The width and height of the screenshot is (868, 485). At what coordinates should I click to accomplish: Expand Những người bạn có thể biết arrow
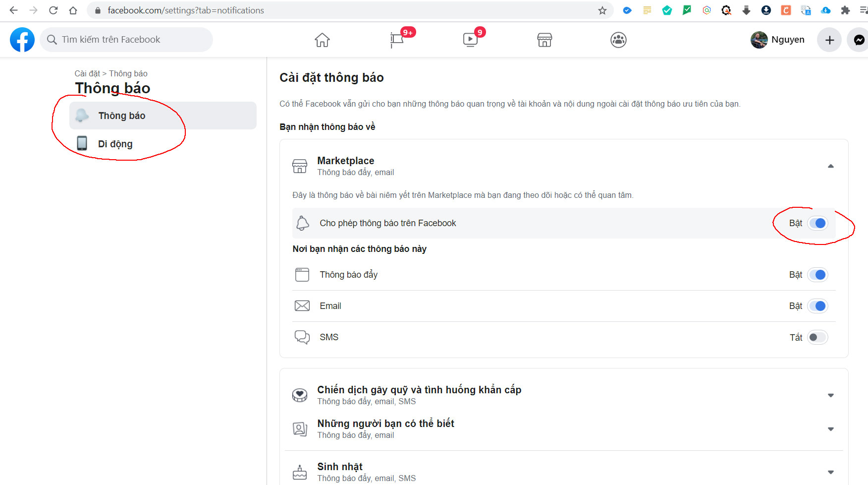831,429
